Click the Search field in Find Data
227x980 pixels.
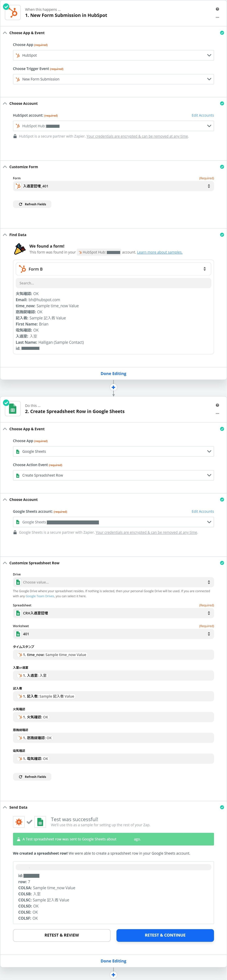click(113, 283)
